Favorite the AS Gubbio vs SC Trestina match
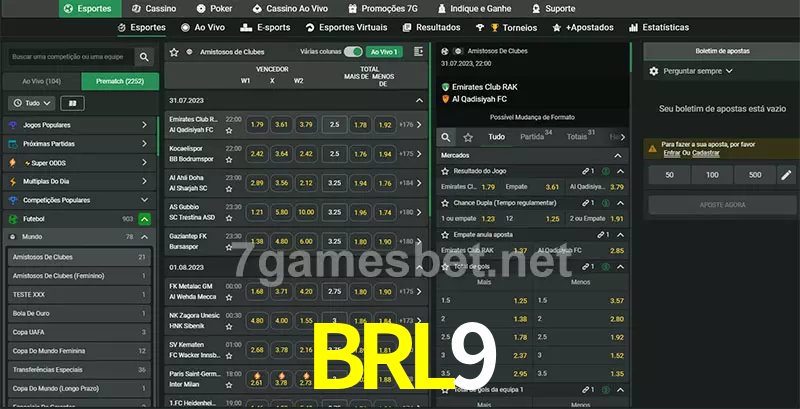This screenshot has width=800, height=409. (229, 218)
